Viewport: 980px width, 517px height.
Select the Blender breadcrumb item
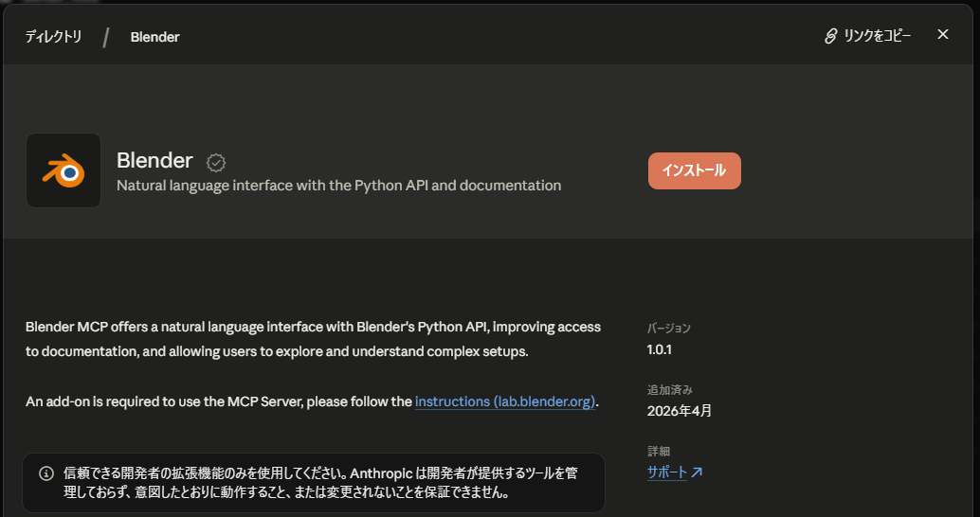[x=155, y=37]
